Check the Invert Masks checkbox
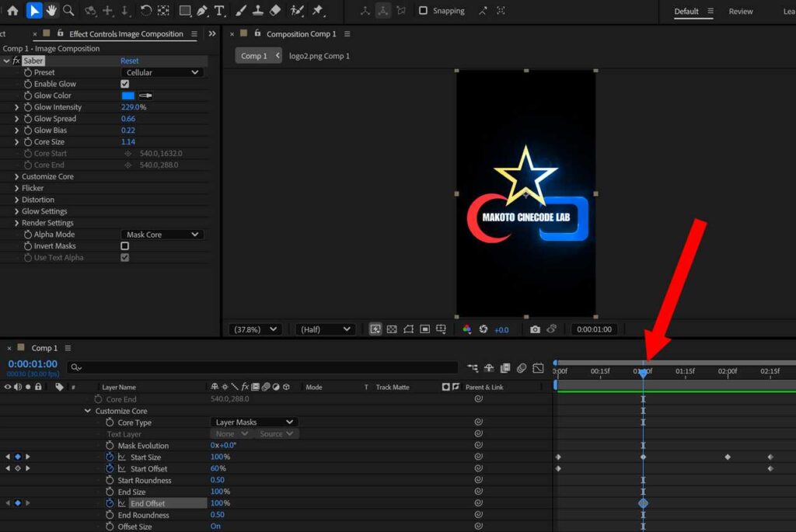The width and height of the screenshot is (796, 532). (x=125, y=246)
